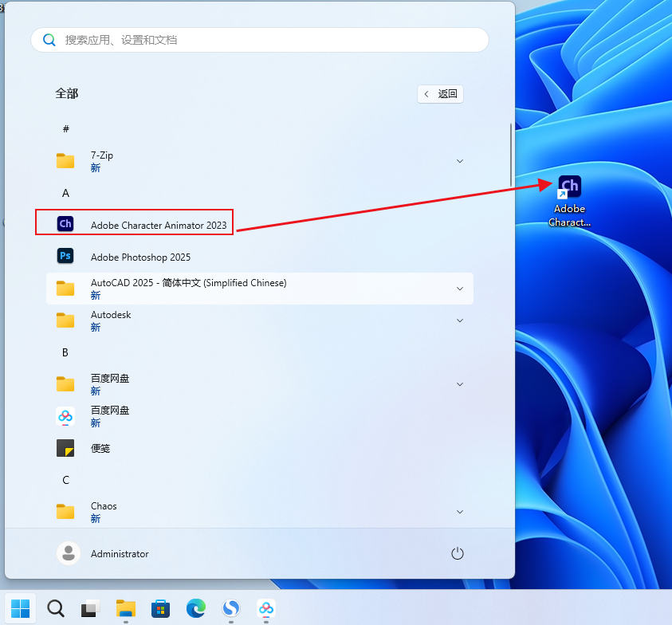Screen dimensions: 672x625
Task: Launch Microsoft Edge from the taskbar
Action: (196, 608)
